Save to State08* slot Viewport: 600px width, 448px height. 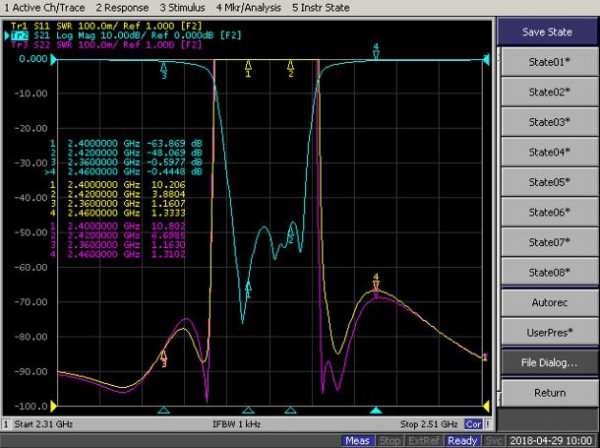[x=549, y=272]
